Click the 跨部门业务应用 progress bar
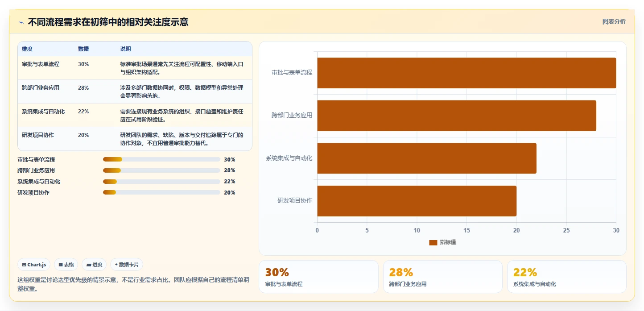 [x=161, y=170]
